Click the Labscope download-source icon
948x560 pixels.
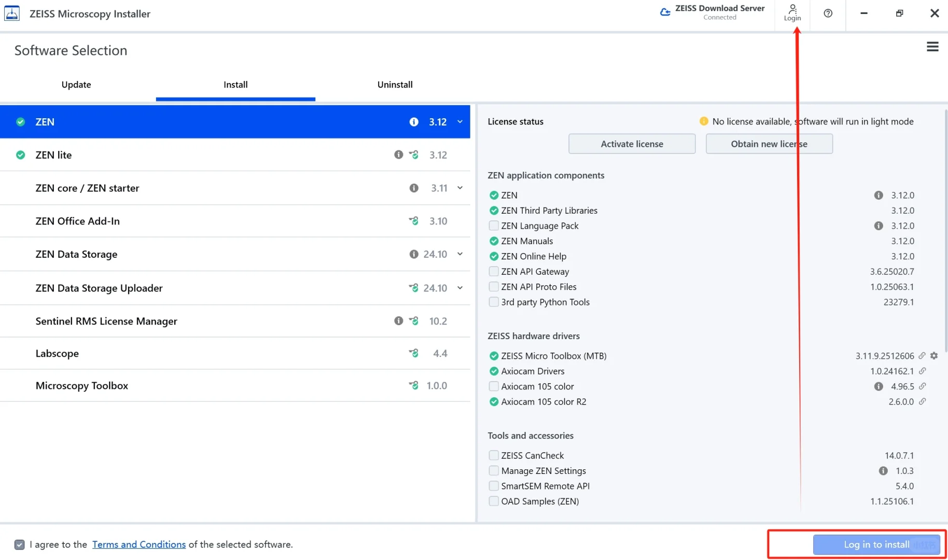click(414, 353)
